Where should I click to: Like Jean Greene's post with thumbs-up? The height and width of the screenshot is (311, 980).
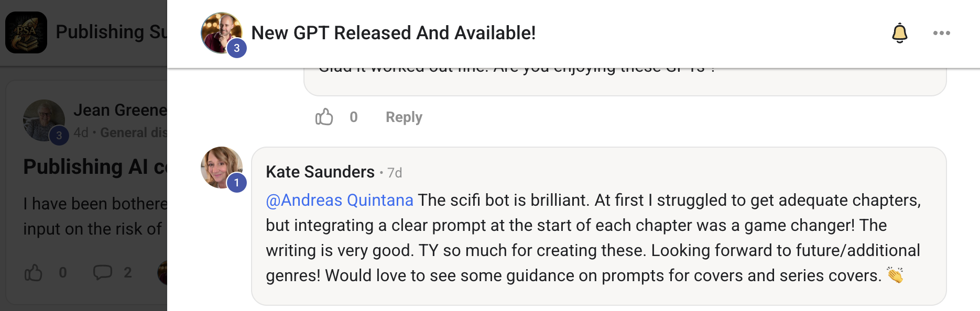point(34,272)
